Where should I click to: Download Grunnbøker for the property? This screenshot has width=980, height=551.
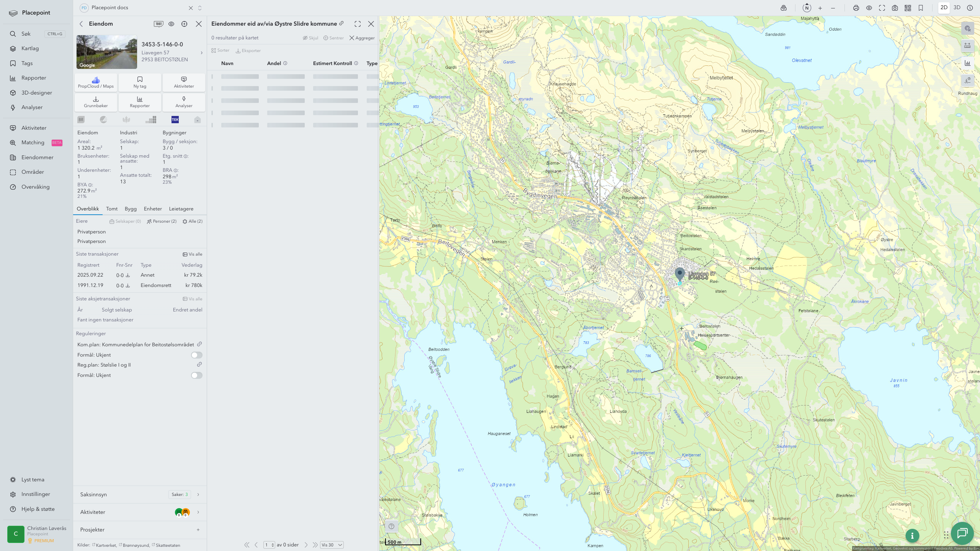point(96,102)
